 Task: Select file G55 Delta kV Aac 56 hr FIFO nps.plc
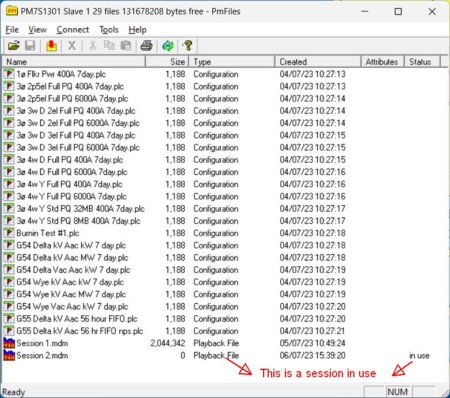point(80,331)
